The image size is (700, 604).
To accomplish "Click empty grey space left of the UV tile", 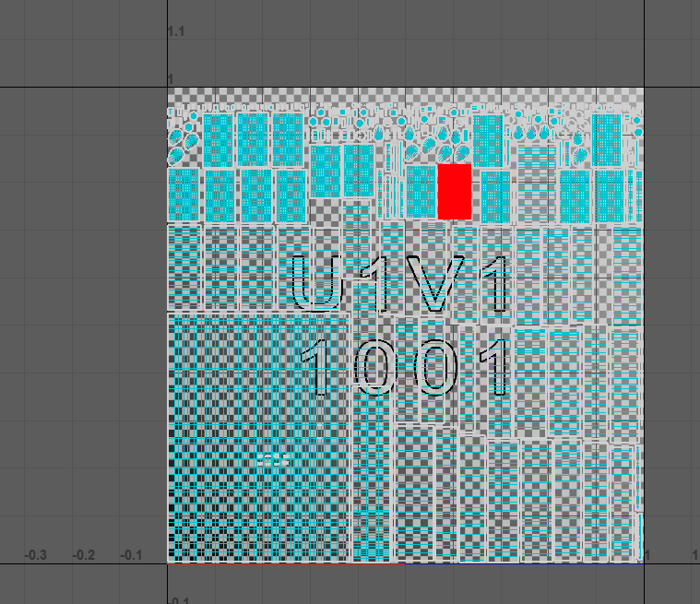I will (83, 323).
